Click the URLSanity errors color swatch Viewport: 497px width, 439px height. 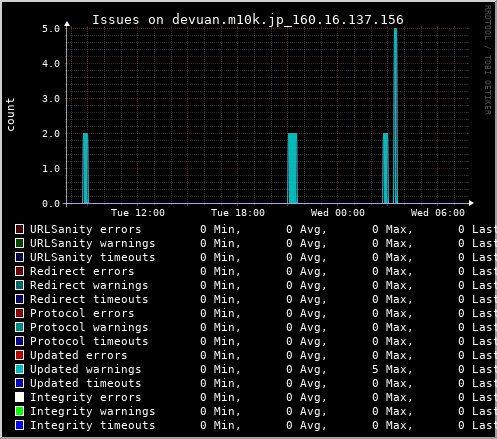19,229
